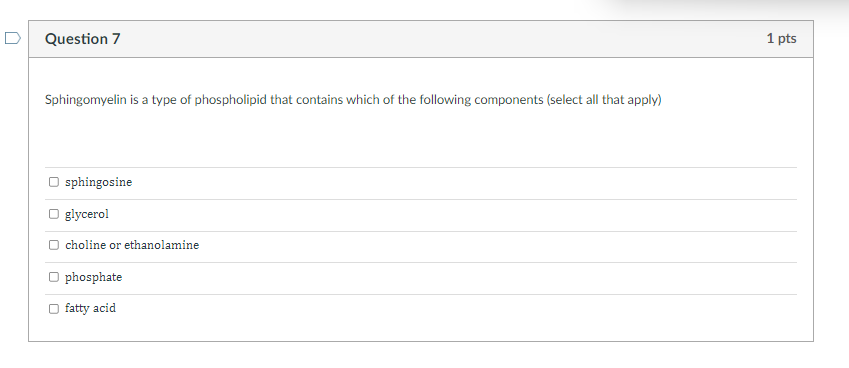
Task: Click the 'fatty acid' answer label text
Action: (90, 308)
